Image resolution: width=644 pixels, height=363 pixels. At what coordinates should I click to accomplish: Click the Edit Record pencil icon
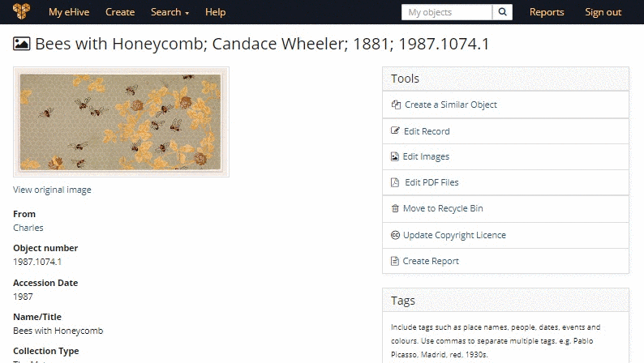point(396,131)
